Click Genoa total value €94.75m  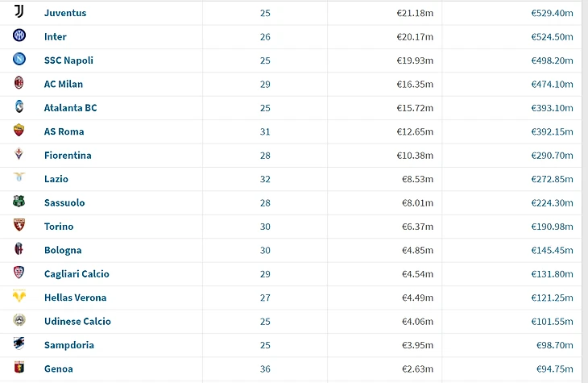(x=554, y=369)
